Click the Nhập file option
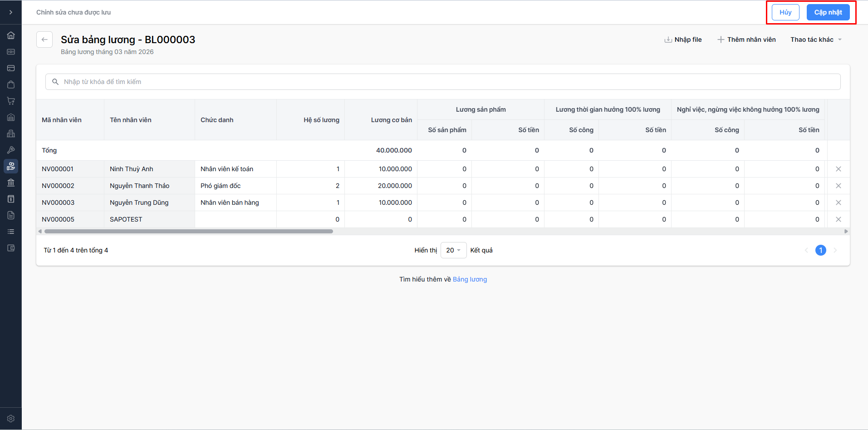 (x=683, y=40)
